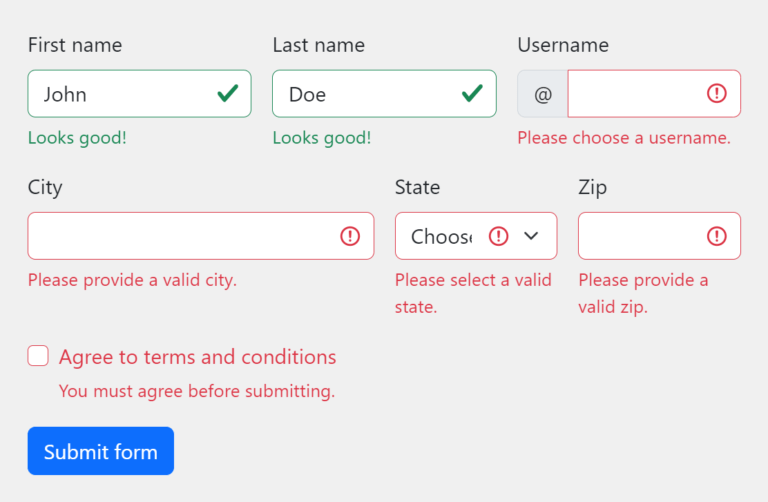Focus the First name field containing John

tap(139, 94)
